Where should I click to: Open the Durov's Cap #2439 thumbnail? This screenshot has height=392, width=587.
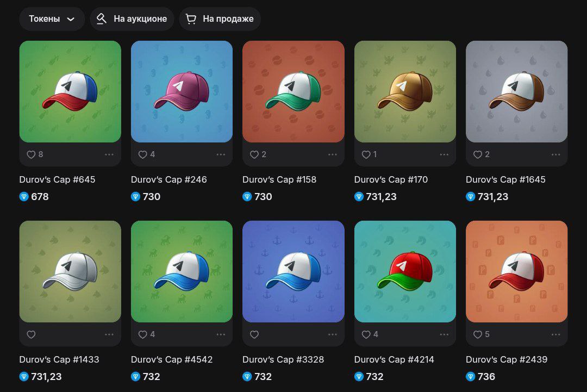pos(517,271)
